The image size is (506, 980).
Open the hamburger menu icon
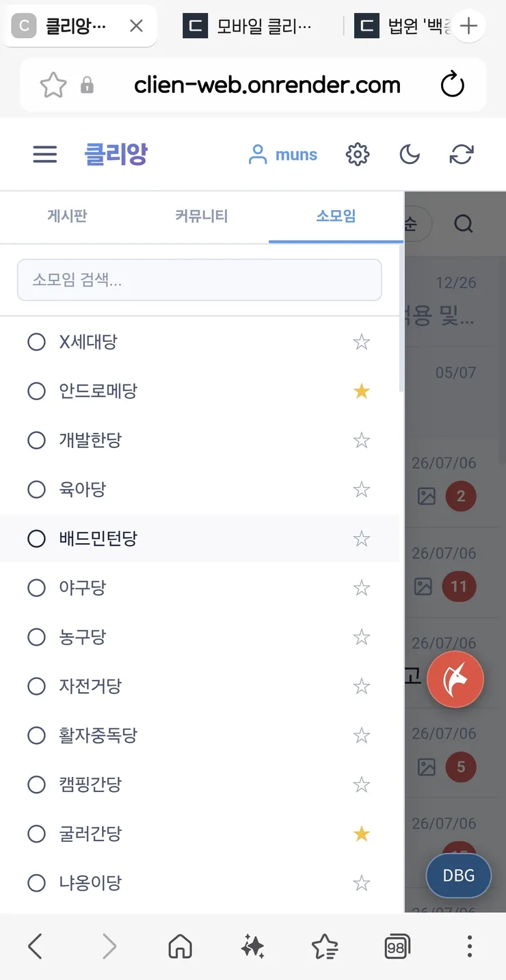coord(45,155)
